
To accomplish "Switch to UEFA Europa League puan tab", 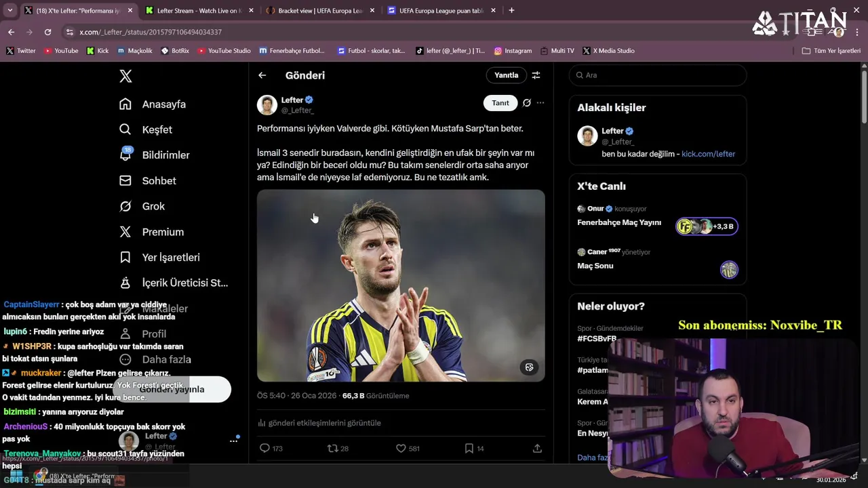I will coord(441,11).
